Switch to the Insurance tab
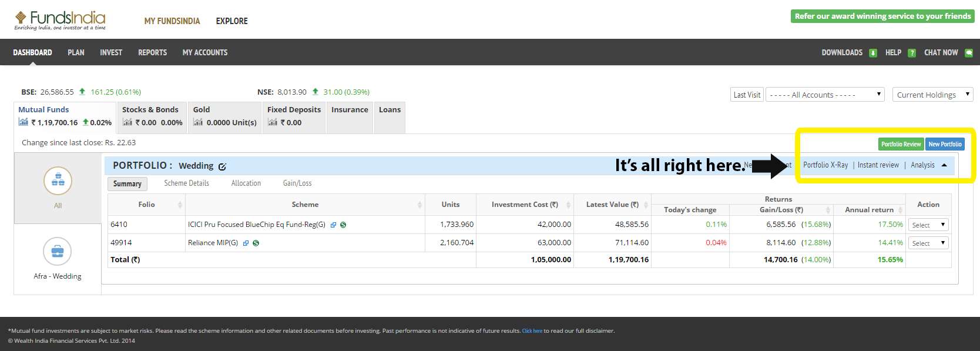This screenshot has height=351, width=980. (x=350, y=118)
